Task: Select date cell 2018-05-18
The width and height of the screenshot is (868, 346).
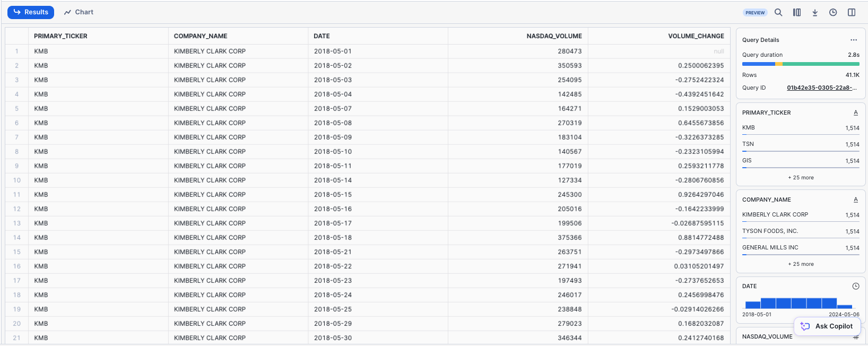Action: [x=378, y=238]
